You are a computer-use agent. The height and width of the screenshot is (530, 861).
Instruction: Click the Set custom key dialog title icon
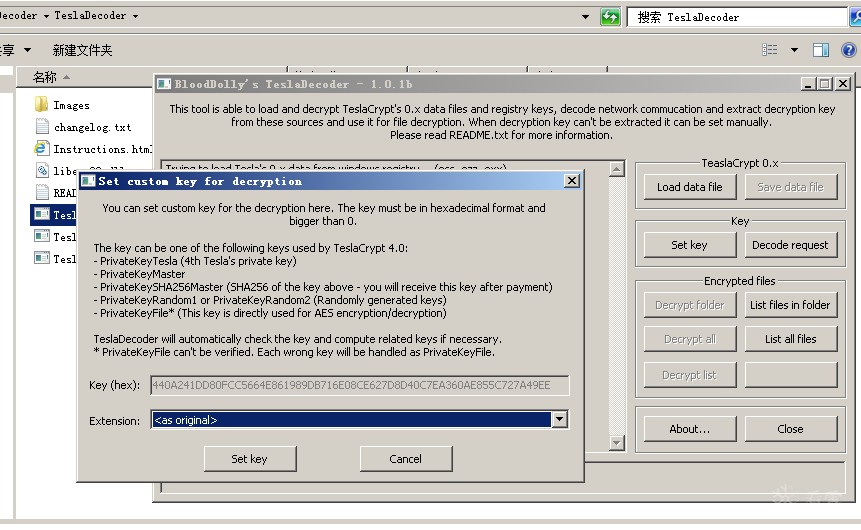coord(88,181)
